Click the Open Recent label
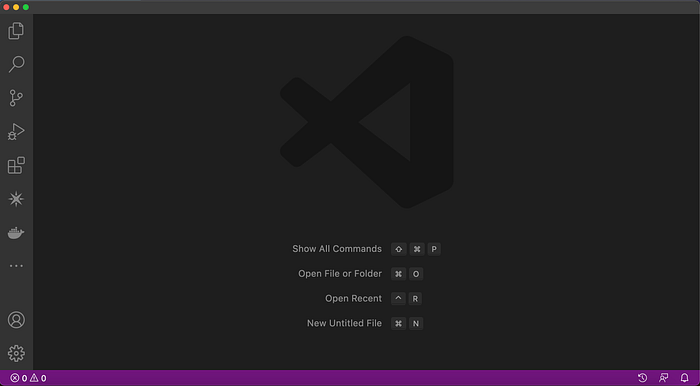Viewport: 700px width, 386px height. click(x=354, y=299)
